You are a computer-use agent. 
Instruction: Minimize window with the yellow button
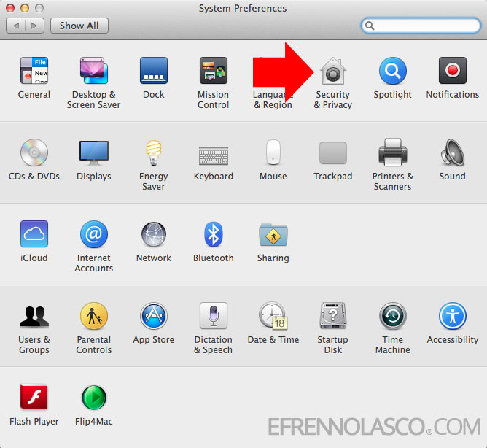tap(25, 8)
